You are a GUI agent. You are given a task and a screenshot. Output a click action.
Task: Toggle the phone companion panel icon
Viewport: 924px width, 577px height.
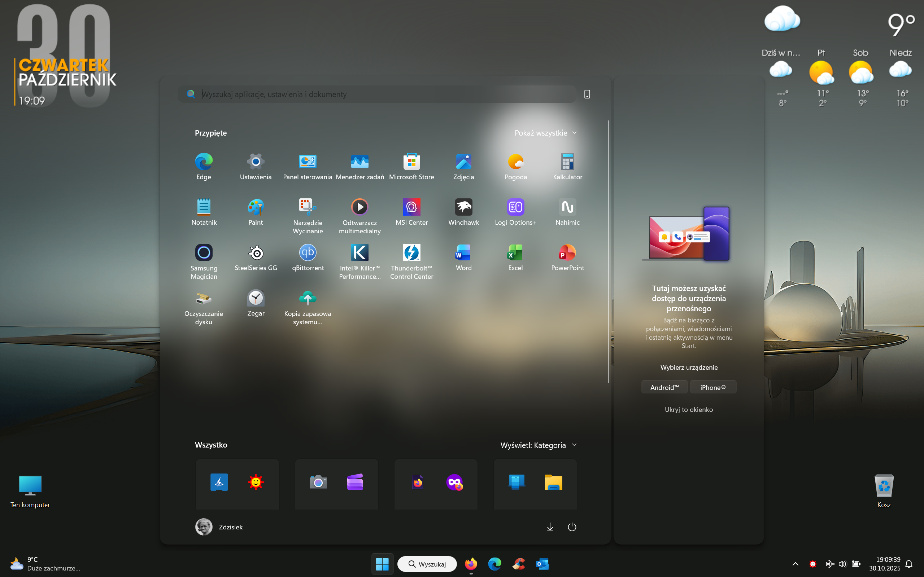coord(587,94)
